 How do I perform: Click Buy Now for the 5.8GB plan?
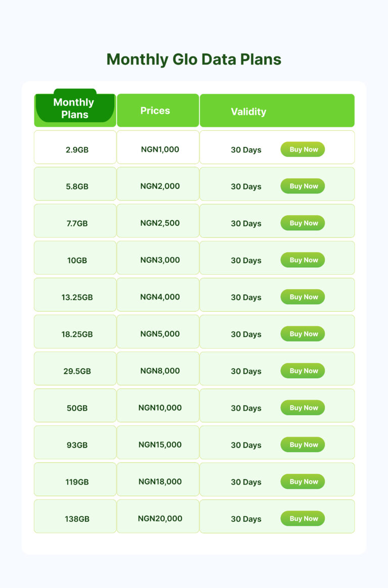(x=303, y=186)
